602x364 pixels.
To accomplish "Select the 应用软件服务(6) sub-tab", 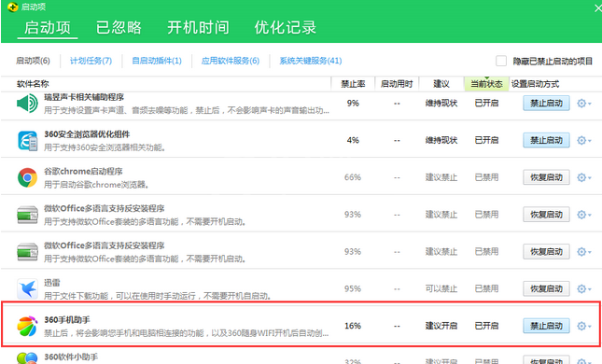I will 231,61.
